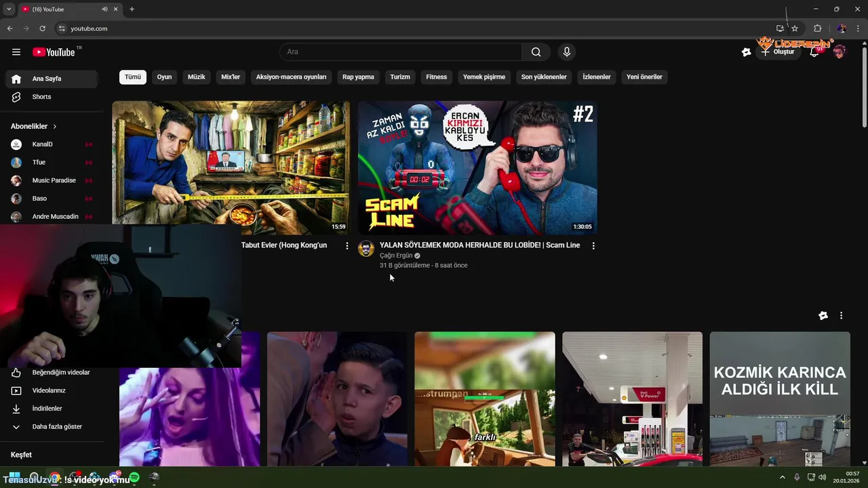Open the notifications bell
868x488 pixels.
[814, 52]
